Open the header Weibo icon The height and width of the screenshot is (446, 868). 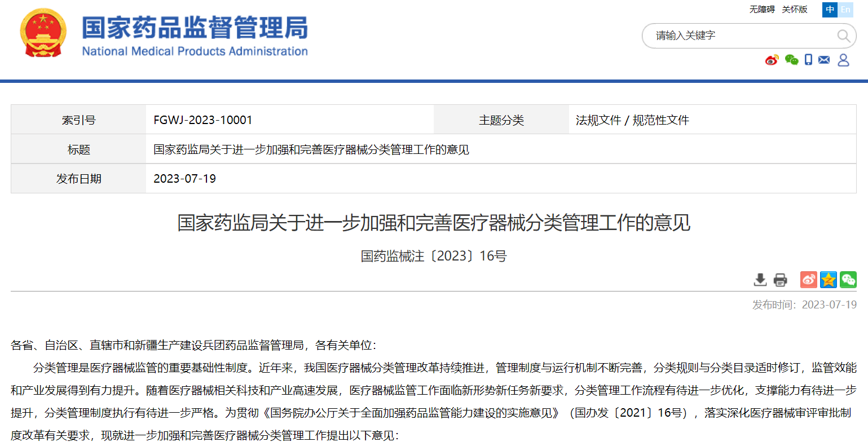(x=772, y=60)
